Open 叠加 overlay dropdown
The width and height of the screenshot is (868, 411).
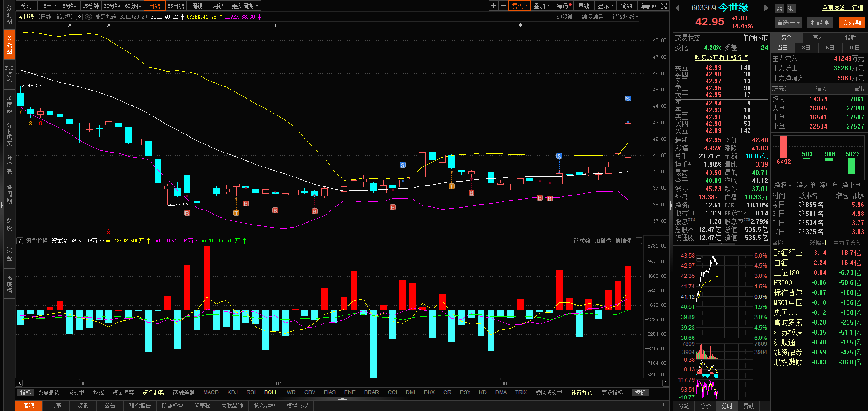click(x=541, y=6)
